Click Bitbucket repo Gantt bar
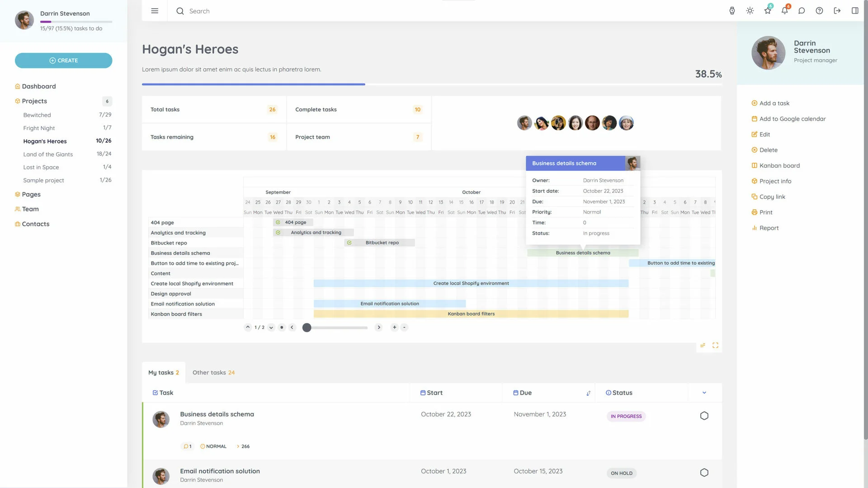This screenshot has height=488, width=868. pyautogui.click(x=380, y=243)
